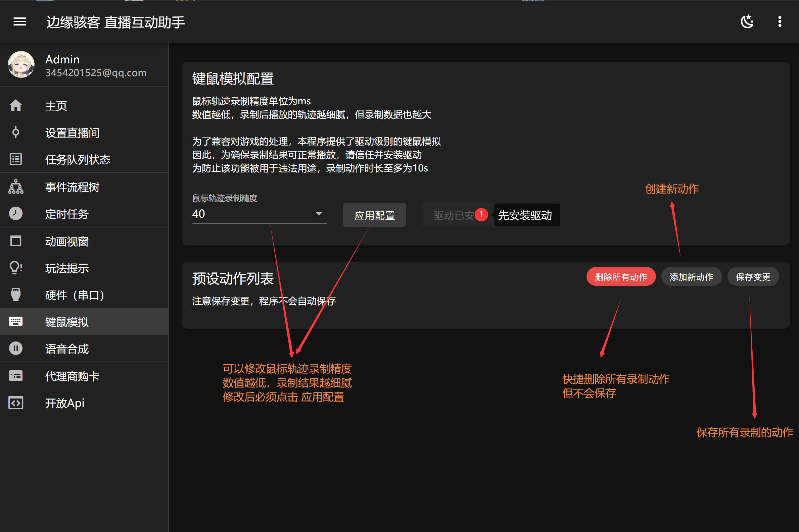This screenshot has height=532, width=799.
Task: Select the 键鼠模拟 keyboard icon
Action: [16, 321]
